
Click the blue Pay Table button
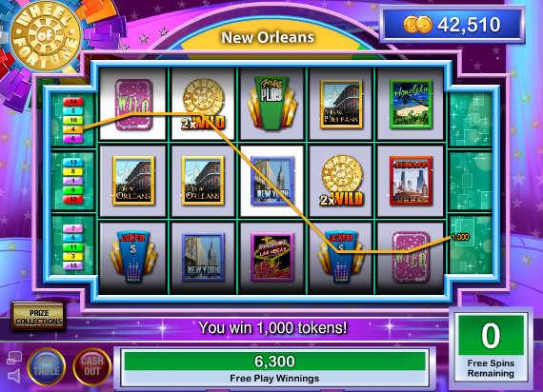47,366
